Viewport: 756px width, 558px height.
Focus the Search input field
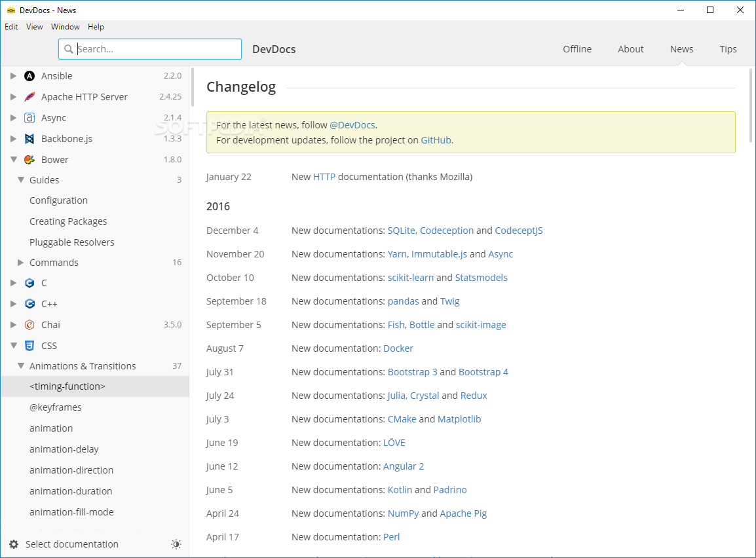(150, 49)
